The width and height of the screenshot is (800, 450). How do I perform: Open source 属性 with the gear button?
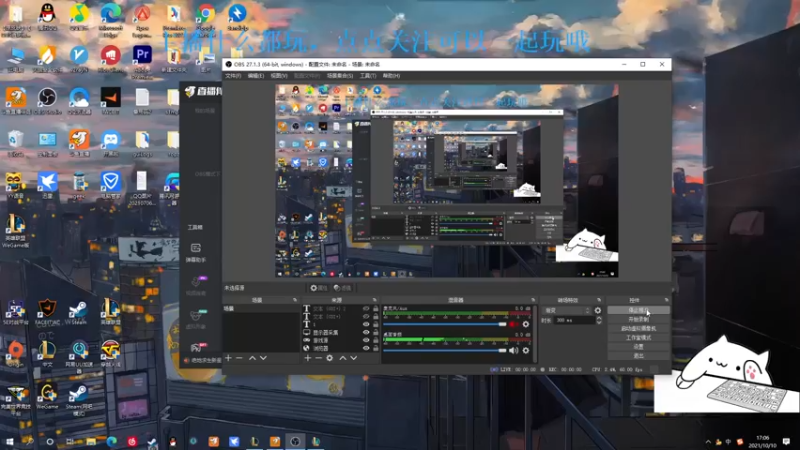319,288
